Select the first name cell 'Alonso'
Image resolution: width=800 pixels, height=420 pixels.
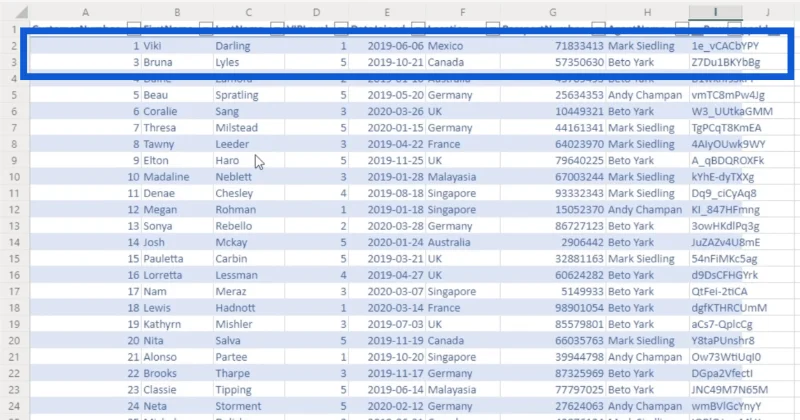pyautogui.click(x=177, y=357)
